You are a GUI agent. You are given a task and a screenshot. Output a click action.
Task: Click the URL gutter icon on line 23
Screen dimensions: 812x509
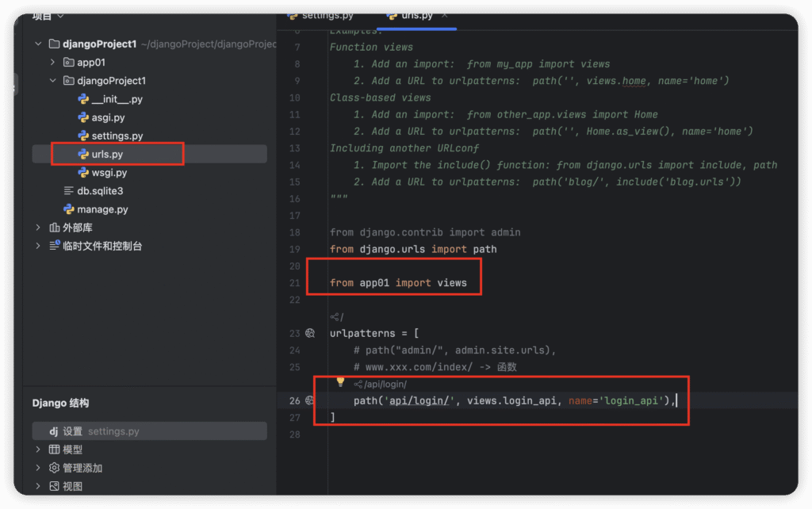310,334
